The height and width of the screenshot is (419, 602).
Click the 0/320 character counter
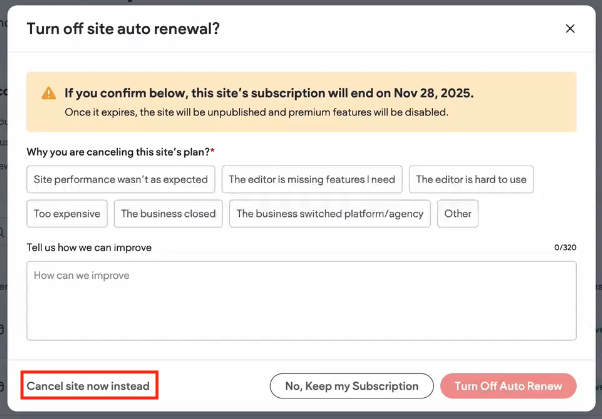click(x=565, y=247)
